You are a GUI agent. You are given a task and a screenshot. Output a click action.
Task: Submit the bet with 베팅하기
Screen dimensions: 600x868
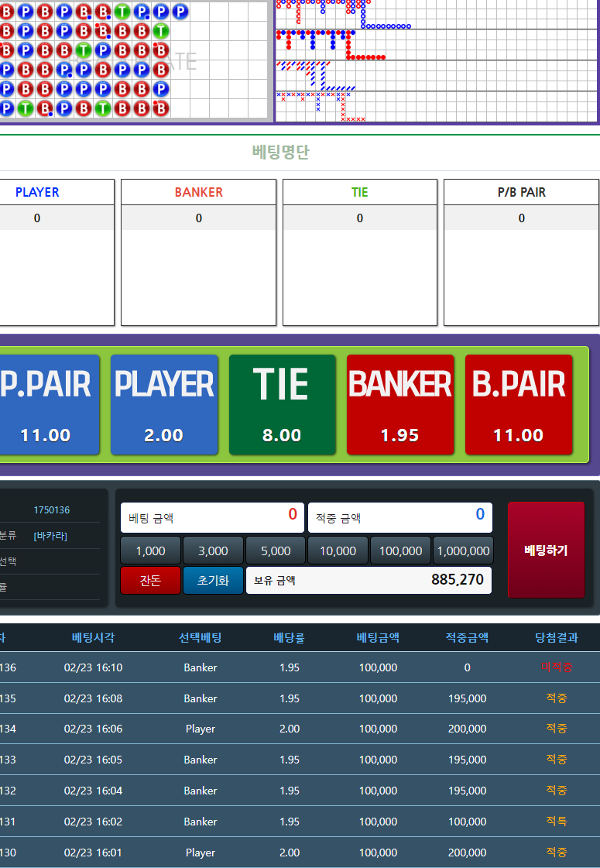(x=547, y=550)
